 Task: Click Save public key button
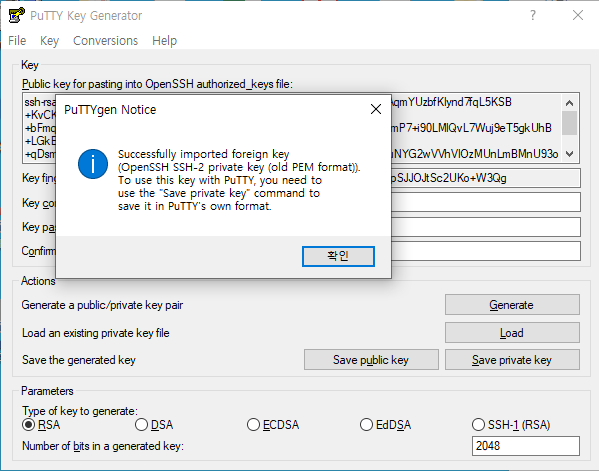click(x=371, y=360)
